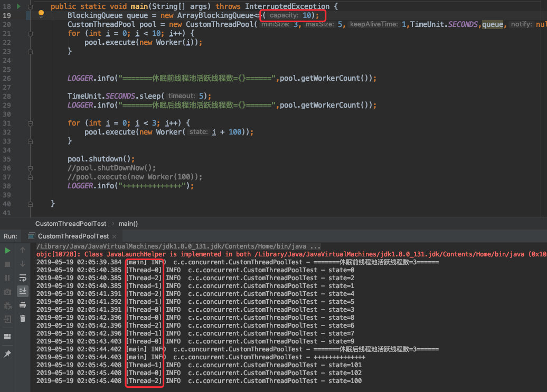Click line number 35 in the gutter
Viewport: 547px width, 392px height.
tap(7, 159)
